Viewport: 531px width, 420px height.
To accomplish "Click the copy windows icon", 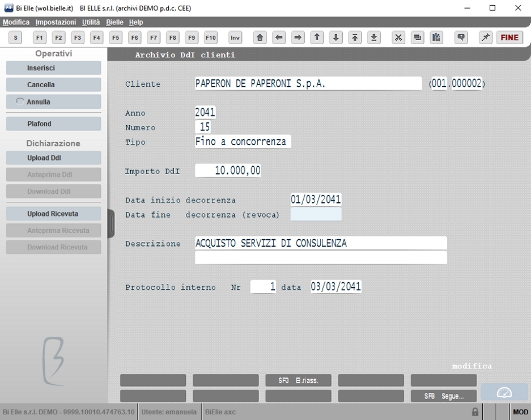I will click(417, 37).
